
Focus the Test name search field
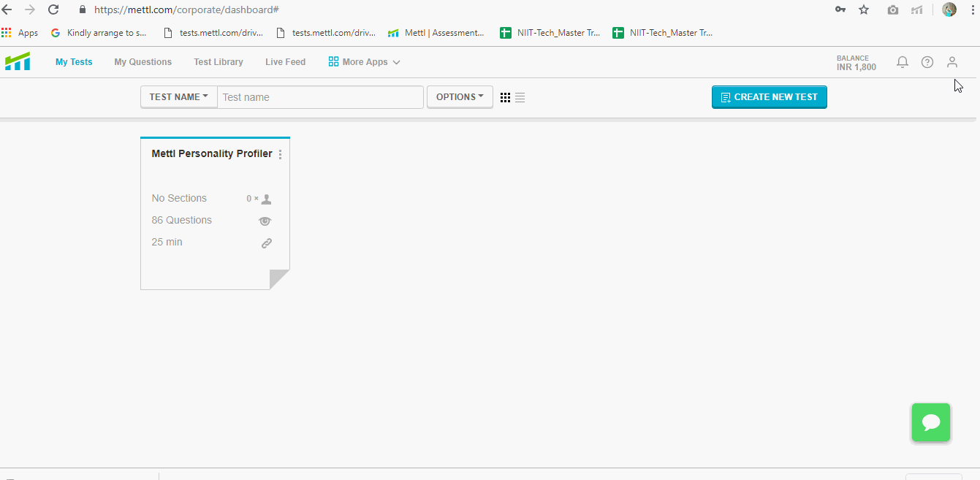coord(320,97)
